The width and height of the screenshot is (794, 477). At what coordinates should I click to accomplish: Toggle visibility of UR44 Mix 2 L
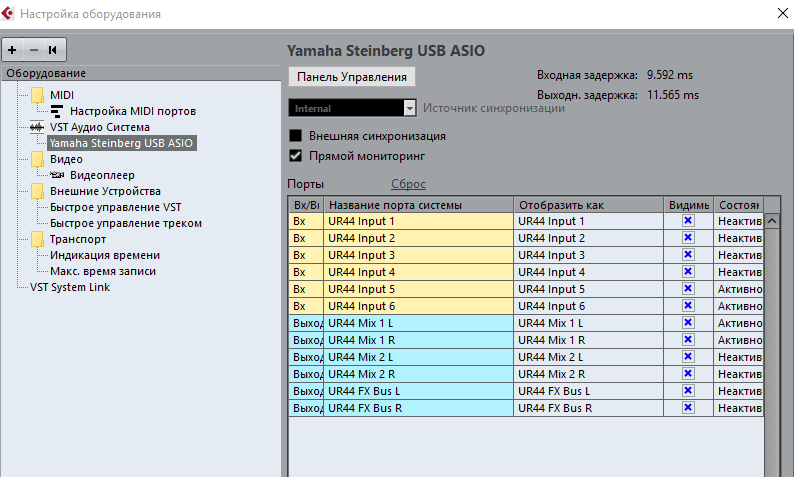pyautogui.click(x=688, y=357)
